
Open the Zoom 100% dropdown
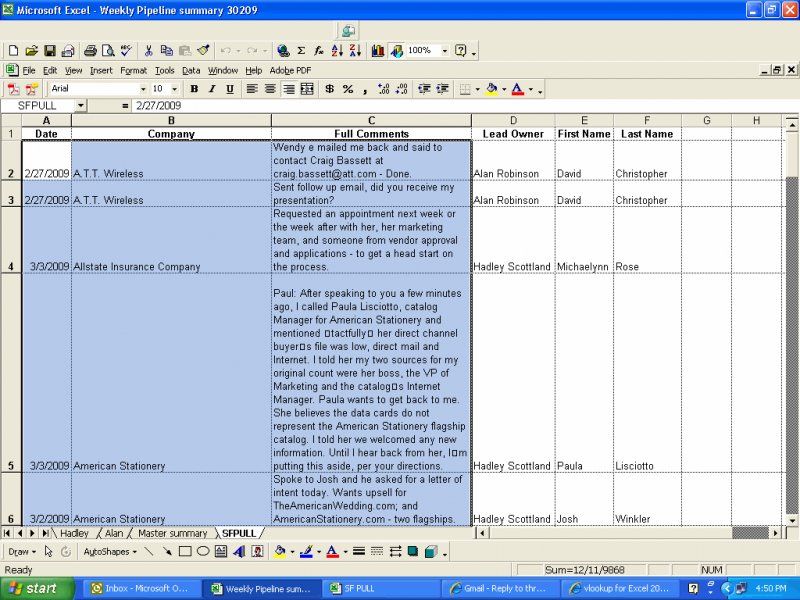[444, 51]
